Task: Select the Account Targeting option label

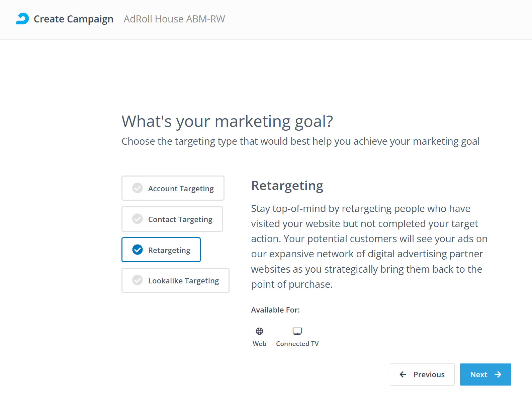Action: click(x=181, y=189)
